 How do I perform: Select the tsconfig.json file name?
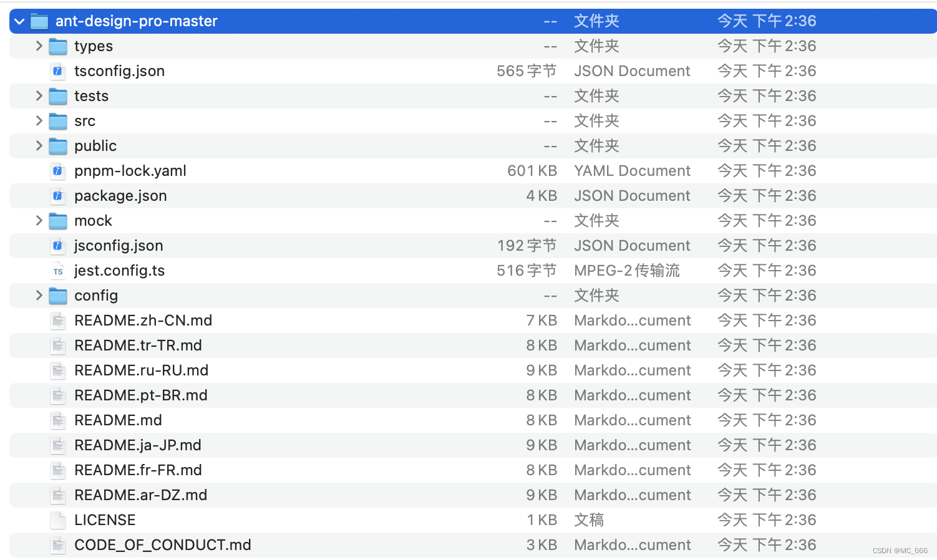click(120, 71)
